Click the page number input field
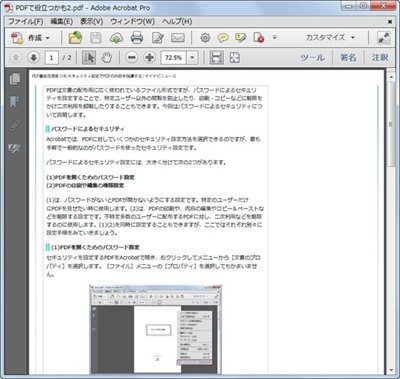The height and width of the screenshot is (379, 400). (51, 58)
